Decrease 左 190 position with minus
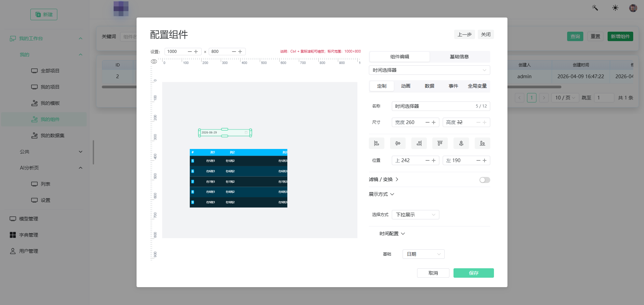The height and width of the screenshot is (305, 644). point(478,160)
